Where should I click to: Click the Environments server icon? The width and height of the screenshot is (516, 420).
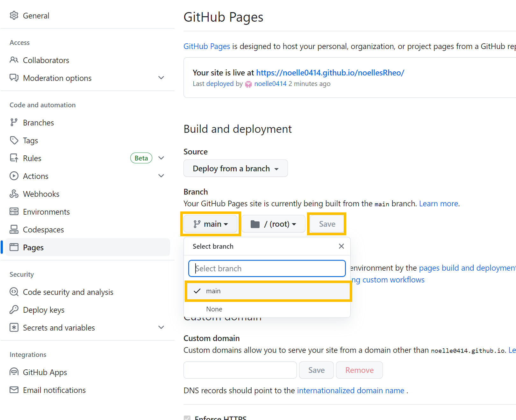[14, 211]
